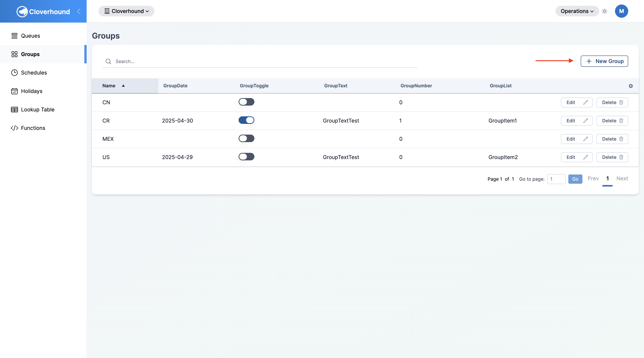Click the date 2025-04-29 cell

point(177,157)
